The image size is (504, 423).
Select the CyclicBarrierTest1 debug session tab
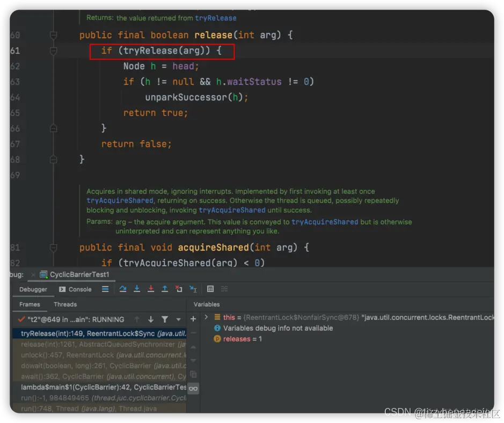(x=75, y=275)
